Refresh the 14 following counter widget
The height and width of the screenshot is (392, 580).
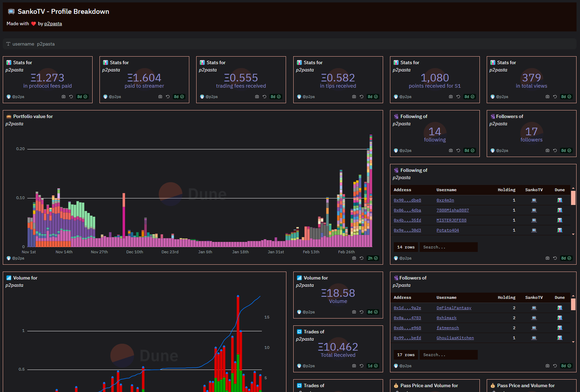click(458, 151)
